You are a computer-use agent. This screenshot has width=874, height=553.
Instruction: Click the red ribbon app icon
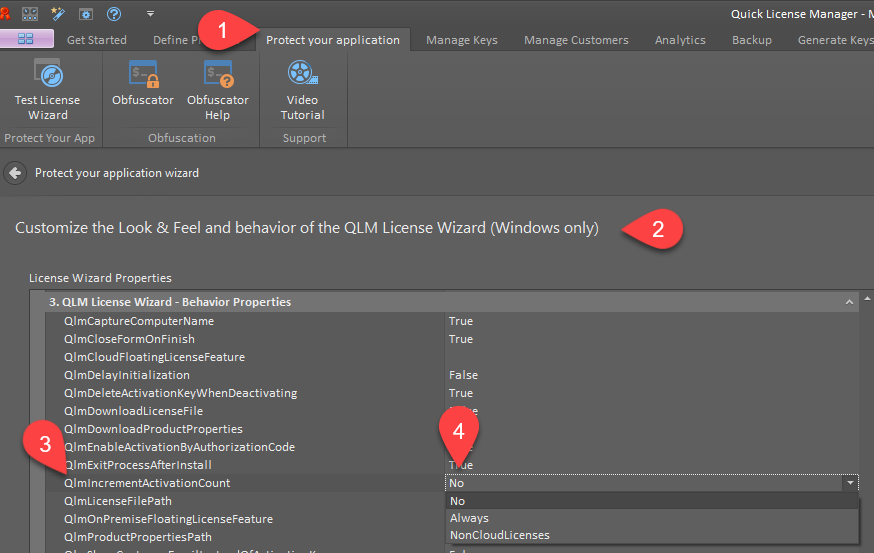(x=4, y=13)
